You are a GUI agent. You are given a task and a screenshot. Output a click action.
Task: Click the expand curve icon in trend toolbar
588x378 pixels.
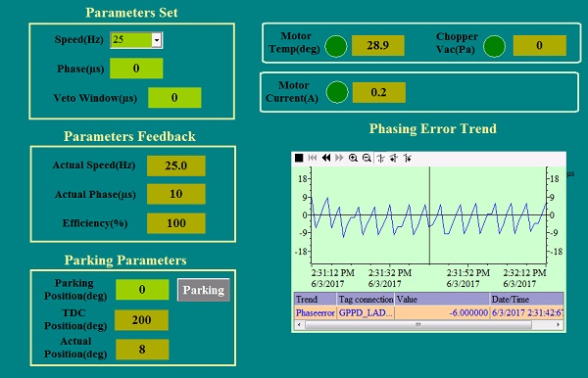pyautogui.click(x=394, y=158)
